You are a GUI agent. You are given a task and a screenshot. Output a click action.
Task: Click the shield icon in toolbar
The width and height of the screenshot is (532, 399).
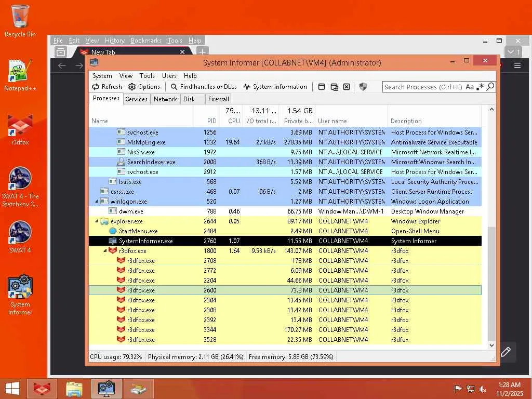(x=363, y=87)
